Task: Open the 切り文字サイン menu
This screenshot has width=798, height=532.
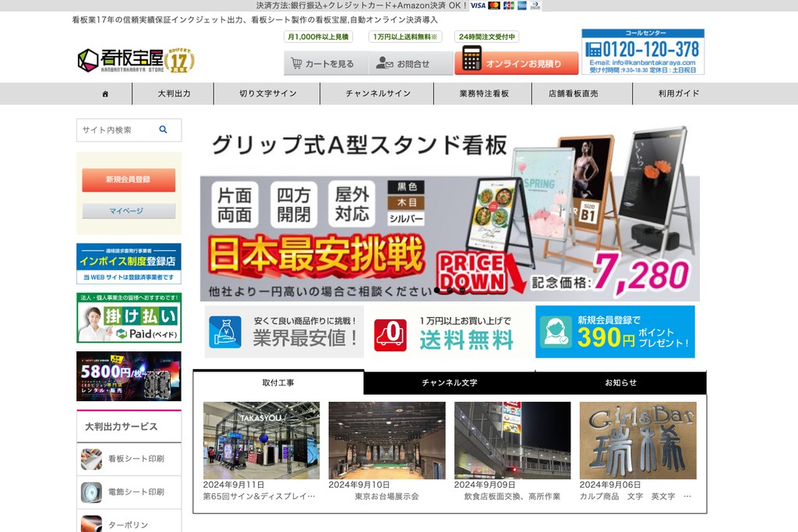Action: pyautogui.click(x=268, y=93)
